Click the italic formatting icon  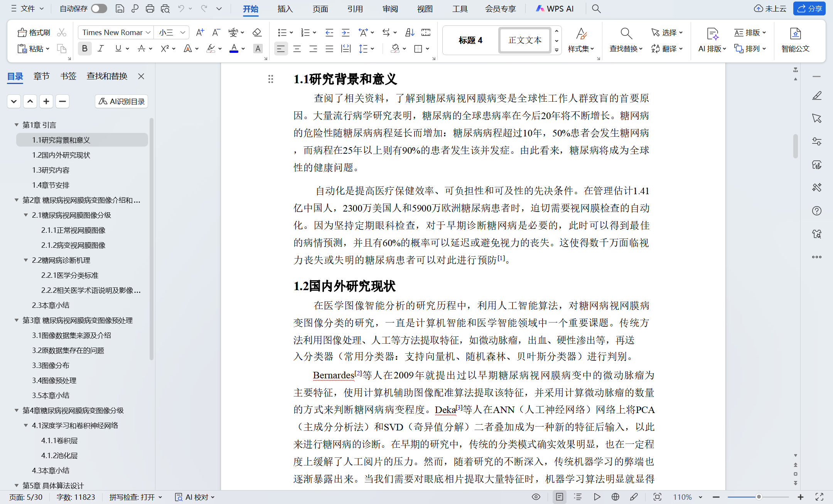101,49
